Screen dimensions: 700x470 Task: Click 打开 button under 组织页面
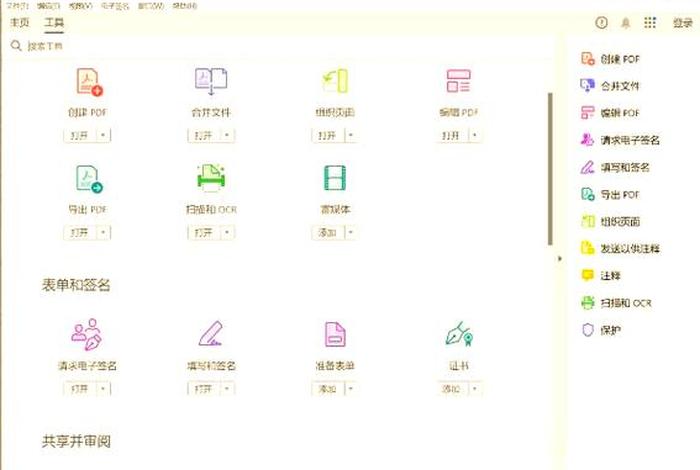pyautogui.click(x=328, y=135)
